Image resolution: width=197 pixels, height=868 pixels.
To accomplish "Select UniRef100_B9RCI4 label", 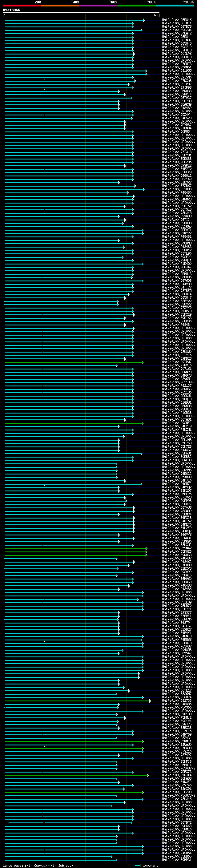I will [x=177, y=94].
